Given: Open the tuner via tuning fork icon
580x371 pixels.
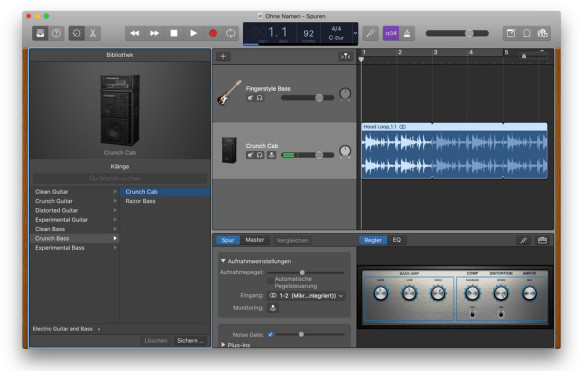Looking at the screenshot, I should click(370, 33).
